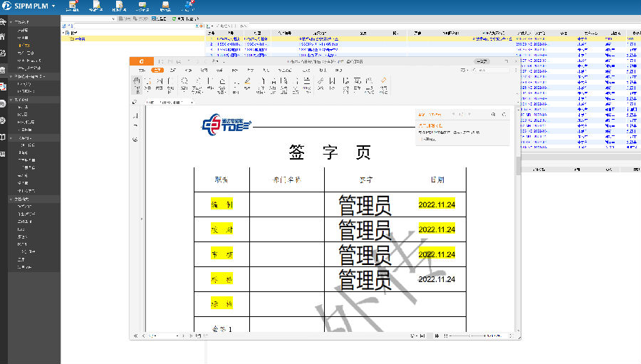Go to first page using PDF bottom navigation

[x=135, y=336]
